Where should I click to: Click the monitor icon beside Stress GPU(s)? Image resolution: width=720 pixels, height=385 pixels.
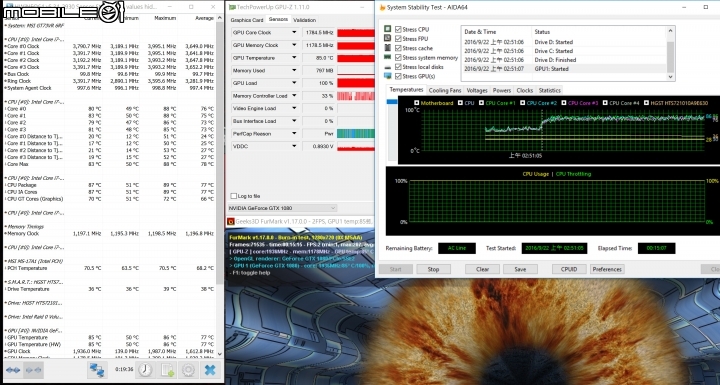(x=388, y=76)
